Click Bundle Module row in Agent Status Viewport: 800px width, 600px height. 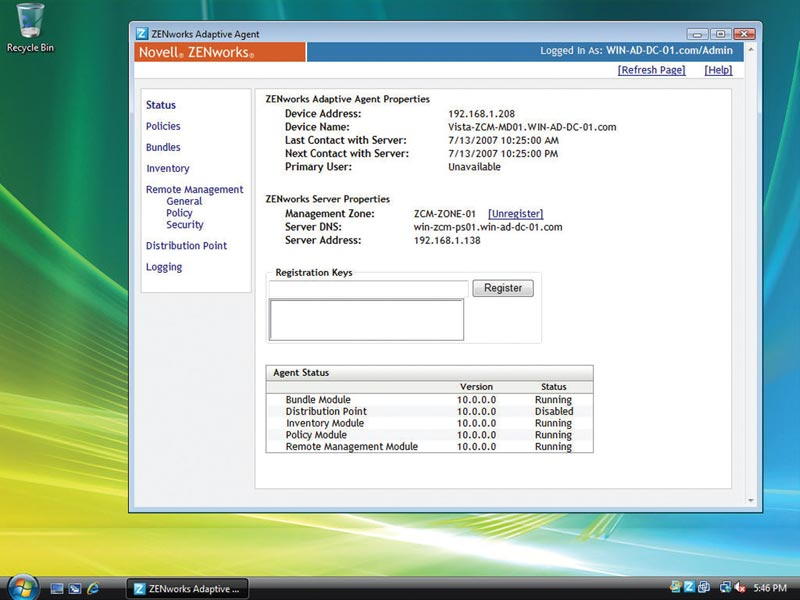click(429, 399)
